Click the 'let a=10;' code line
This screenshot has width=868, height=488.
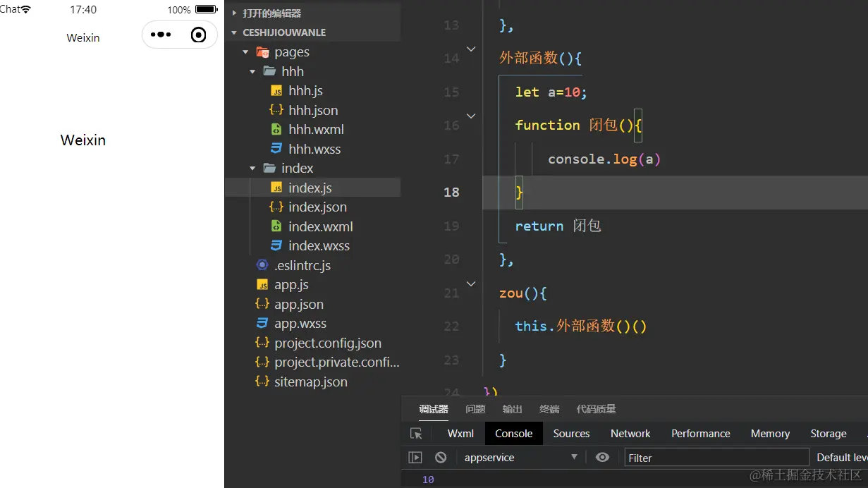[551, 92]
